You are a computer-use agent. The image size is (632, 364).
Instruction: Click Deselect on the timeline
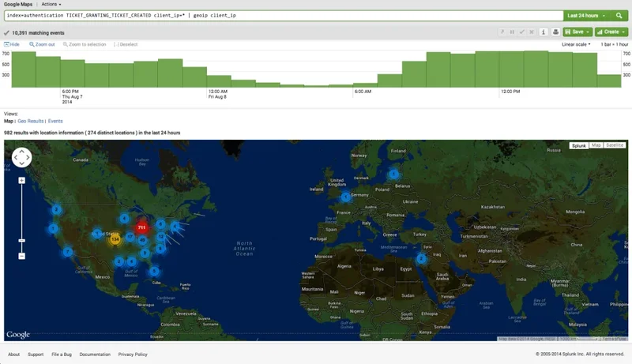[x=126, y=44]
